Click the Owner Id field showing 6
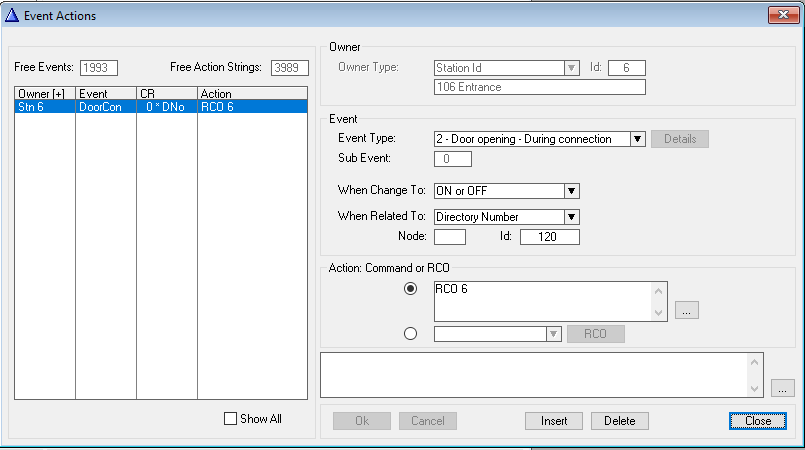The width and height of the screenshot is (805, 450). [626, 68]
